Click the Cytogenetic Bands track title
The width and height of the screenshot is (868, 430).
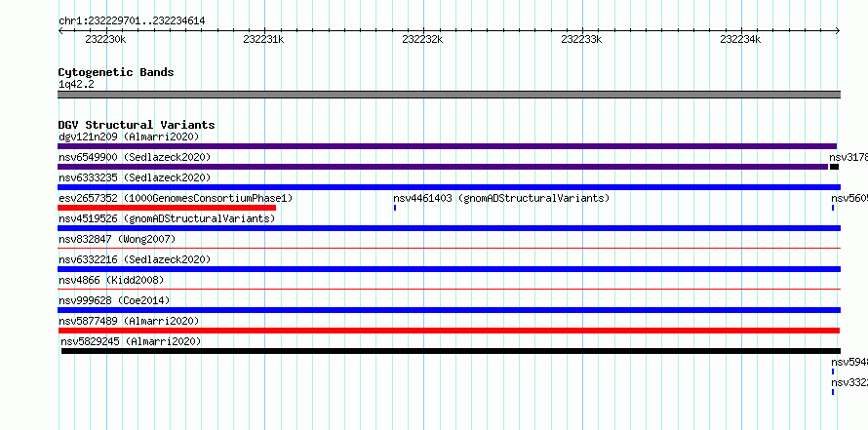point(116,72)
